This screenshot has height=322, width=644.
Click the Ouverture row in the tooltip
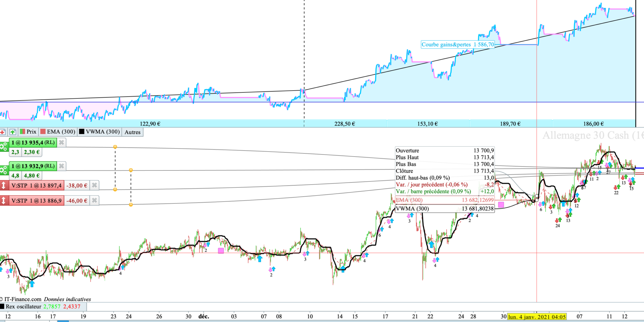445,151
